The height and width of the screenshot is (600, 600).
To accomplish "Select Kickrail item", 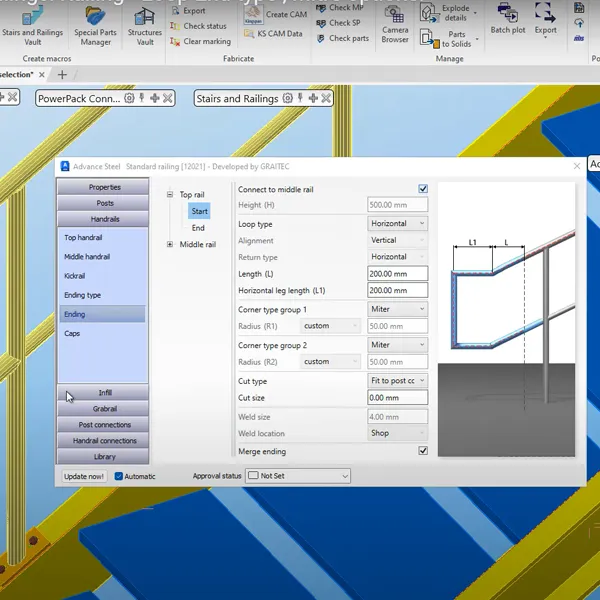I will pyautogui.click(x=75, y=276).
